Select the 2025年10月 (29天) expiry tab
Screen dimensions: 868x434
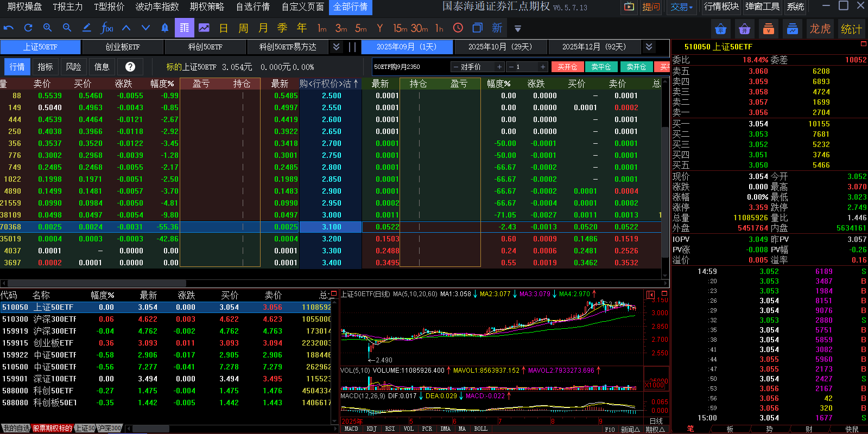pos(500,47)
